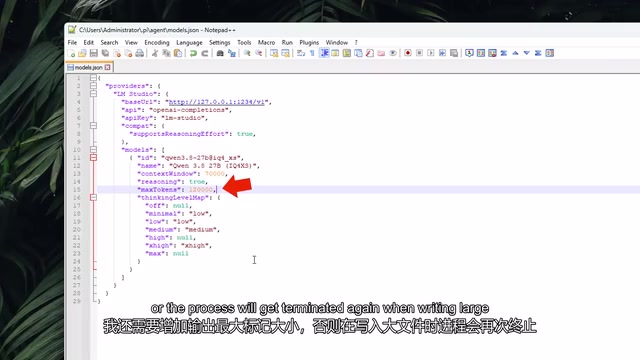Open the Window menu
This screenshot has width=640, height=360.
336,42
